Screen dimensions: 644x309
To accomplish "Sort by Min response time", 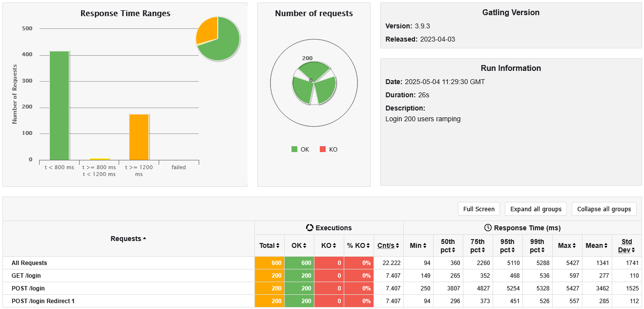I will click(x=418, y=245).
